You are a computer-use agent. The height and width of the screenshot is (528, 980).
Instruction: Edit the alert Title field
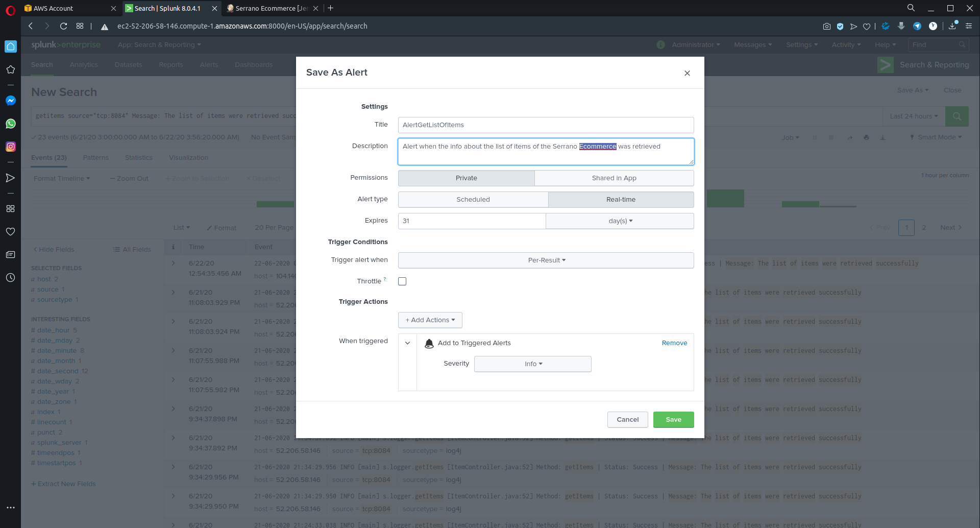(x=546, y=125)
